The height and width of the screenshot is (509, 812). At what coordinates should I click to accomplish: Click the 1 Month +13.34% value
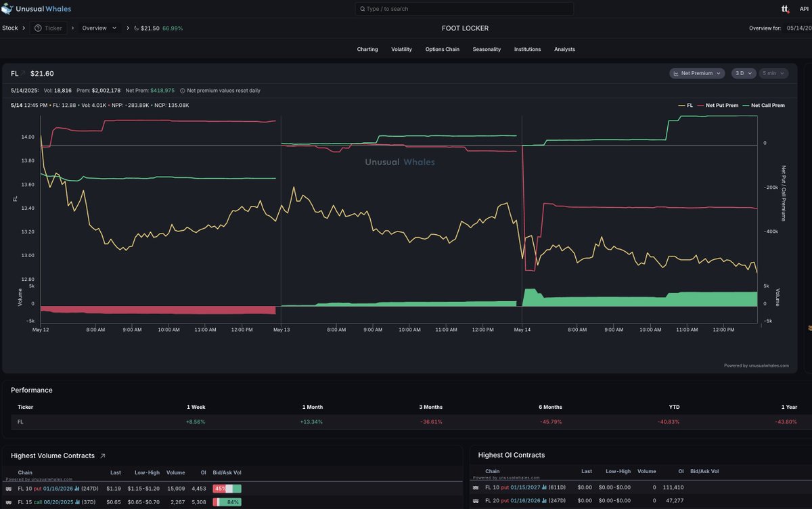tap(311, 422)
